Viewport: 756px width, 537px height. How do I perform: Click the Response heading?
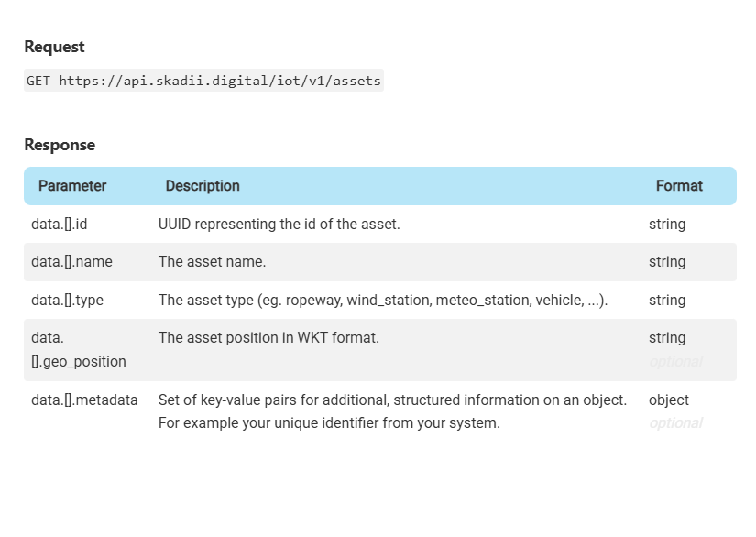pos(60,145)
